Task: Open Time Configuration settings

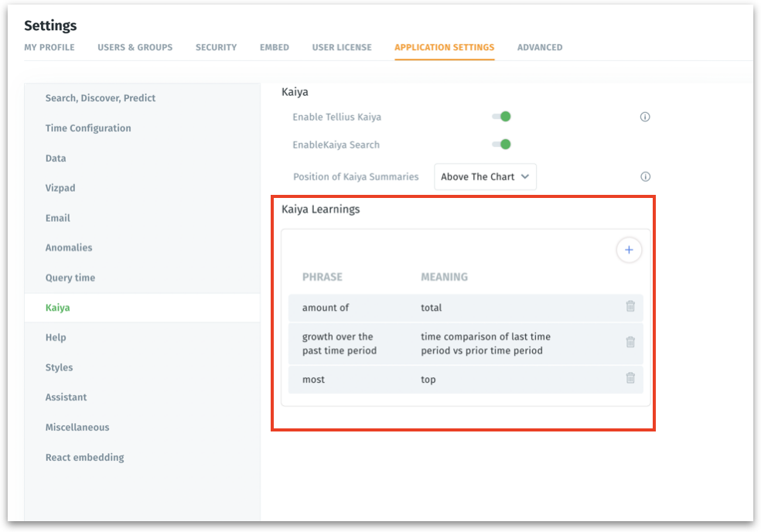Action: tap(88, 128)
